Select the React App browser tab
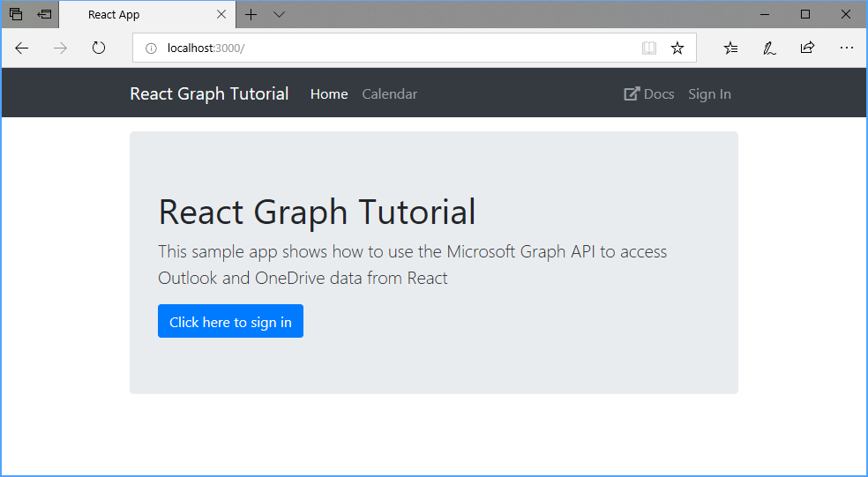 point(147,14)
